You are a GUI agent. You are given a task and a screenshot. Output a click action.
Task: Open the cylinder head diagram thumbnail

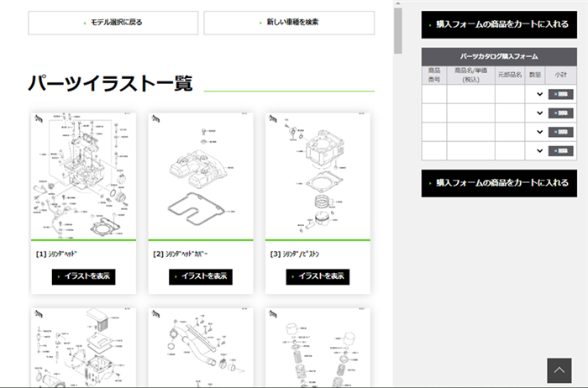point(83,176)
